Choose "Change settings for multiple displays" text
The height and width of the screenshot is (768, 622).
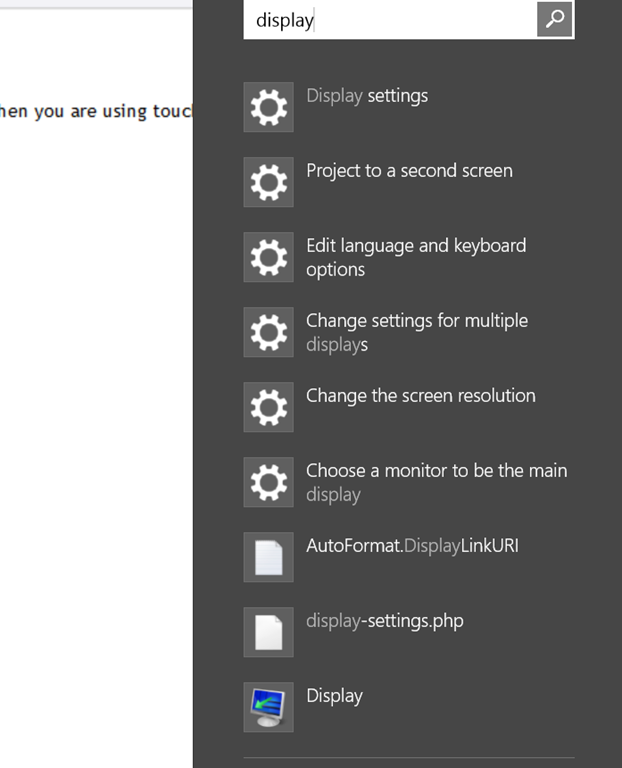click(x=417, y=332)
